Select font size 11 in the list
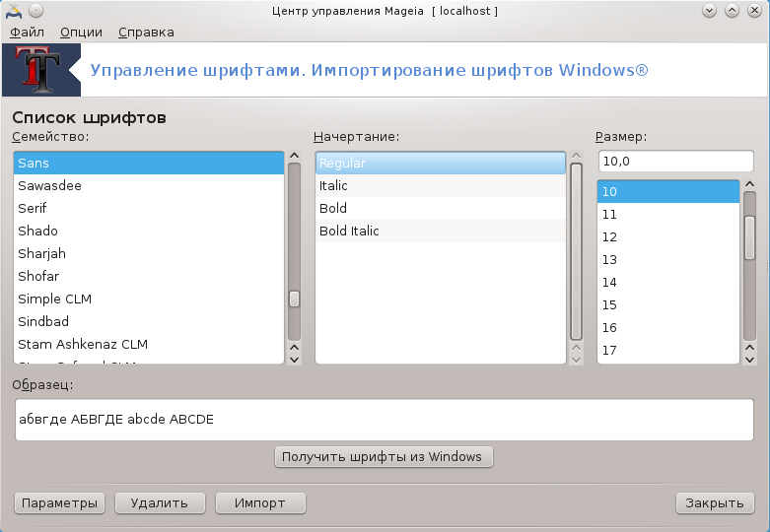This screenshot has width=770, height=532. pos(668,214)
